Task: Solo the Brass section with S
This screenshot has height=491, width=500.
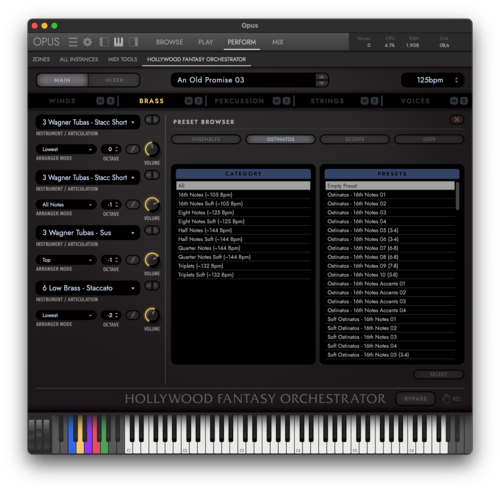Action: [199, 101]
